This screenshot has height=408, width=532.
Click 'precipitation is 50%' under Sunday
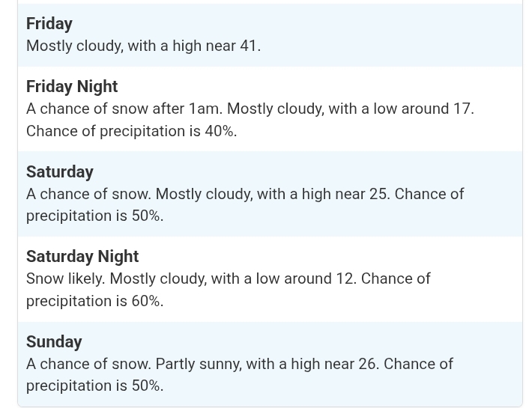click(x=94, y=386)
